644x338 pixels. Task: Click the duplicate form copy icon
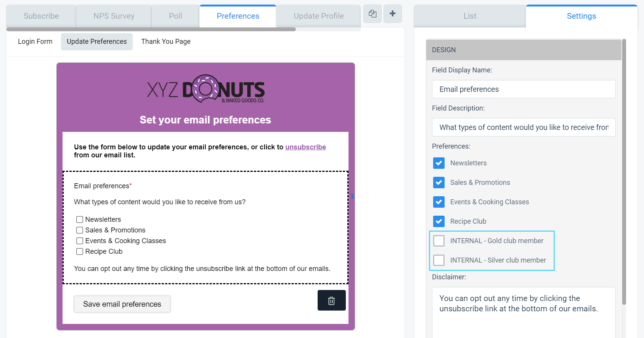(373, 14)
